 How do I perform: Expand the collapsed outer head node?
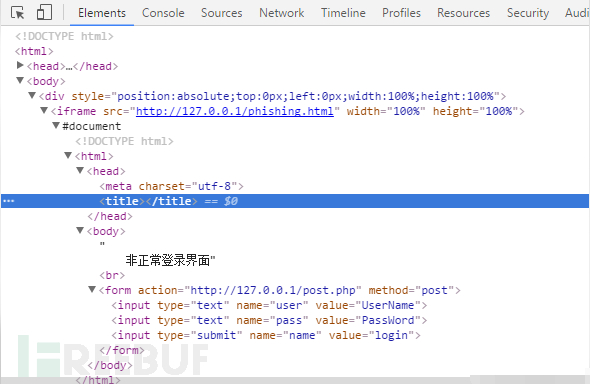[x=20, y=65]
